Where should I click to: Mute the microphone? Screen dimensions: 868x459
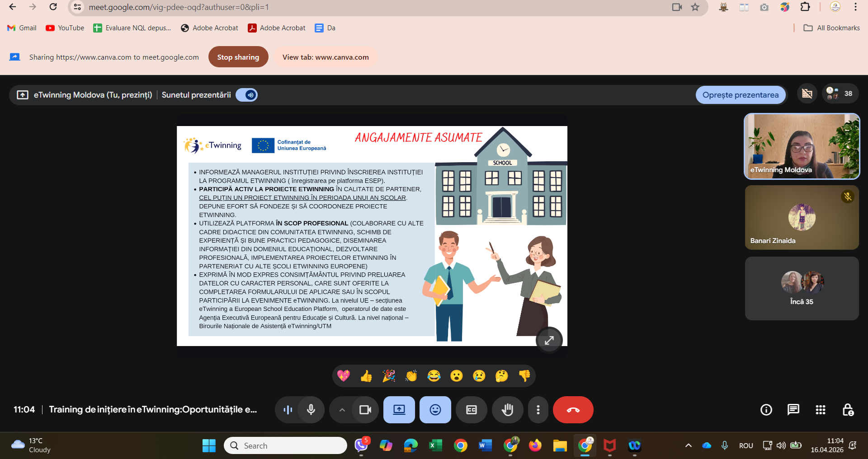coord(311,410)
